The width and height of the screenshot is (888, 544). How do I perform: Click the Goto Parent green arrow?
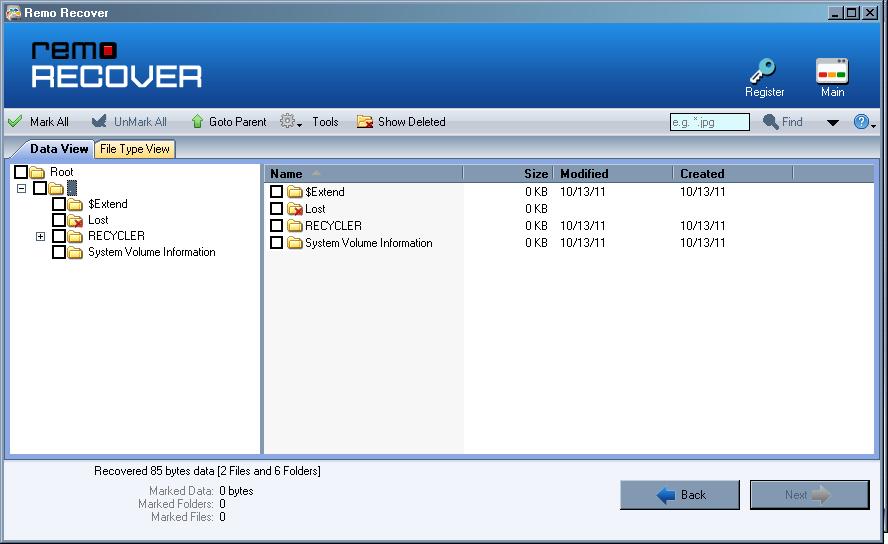[197, 121]
